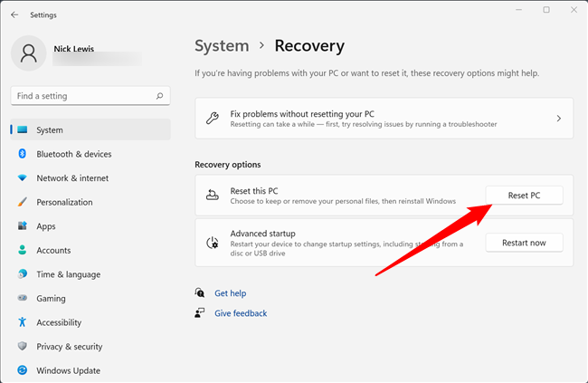Image resolution: width=588 pixels, height=383 pixels.
Task: Click the Find a setting search box
Action: click(81, 96)
